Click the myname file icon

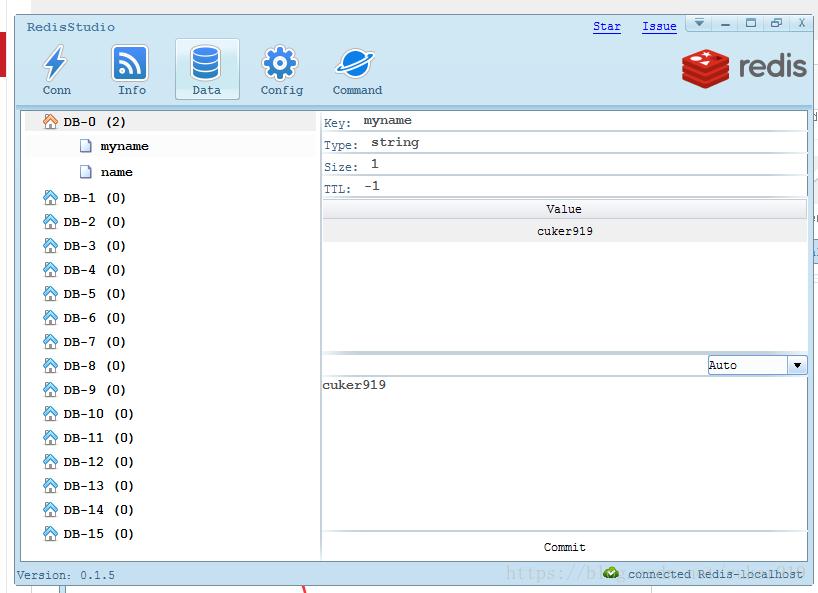pyautogui.click(x=86, y=146)
